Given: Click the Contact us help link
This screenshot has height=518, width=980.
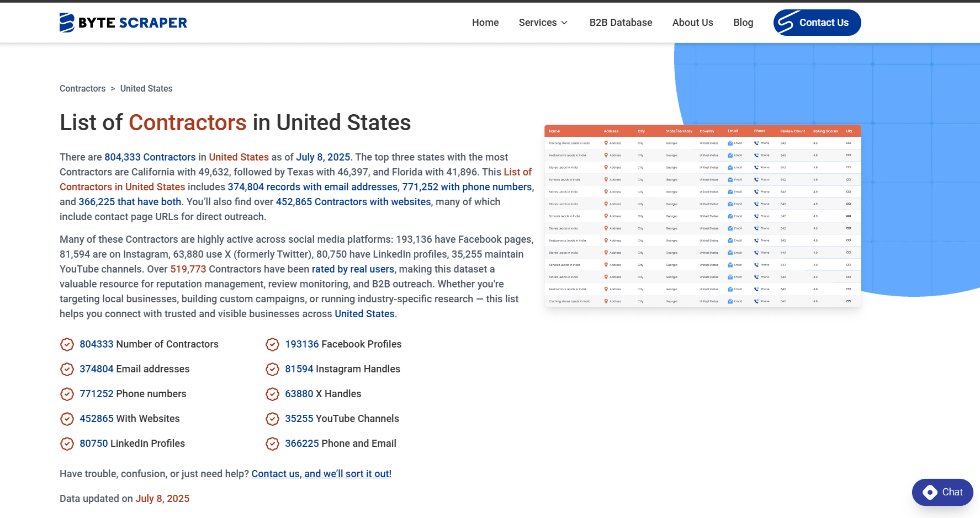Looking at the screenshot, I should (x=322, y=473).
